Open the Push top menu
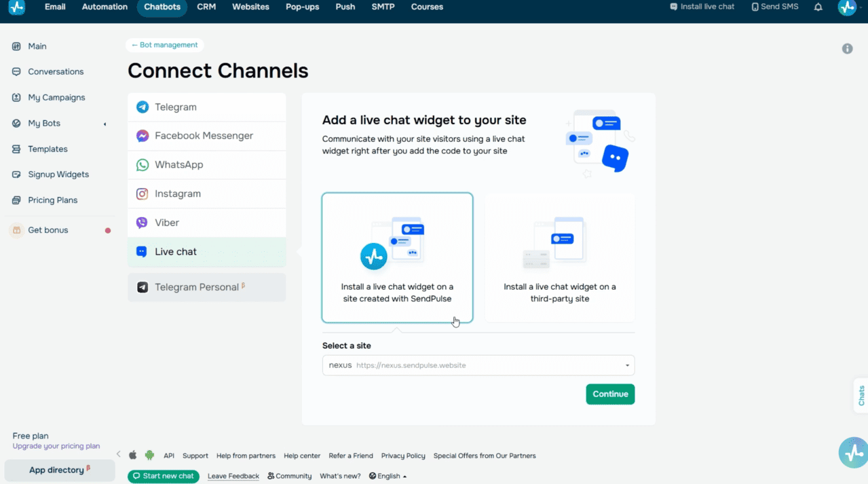The width and height of the screenshot is (868, 484). pos(345,7)
